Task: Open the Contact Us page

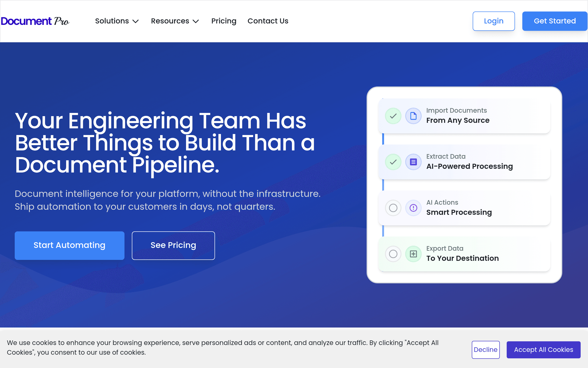Action: (x=268, y=21)
